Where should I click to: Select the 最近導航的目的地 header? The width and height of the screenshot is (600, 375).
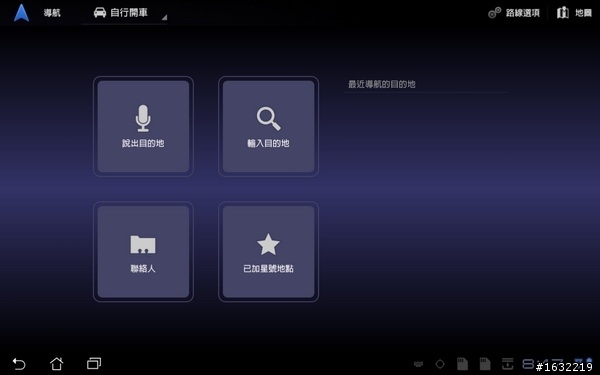pos(382,84)
